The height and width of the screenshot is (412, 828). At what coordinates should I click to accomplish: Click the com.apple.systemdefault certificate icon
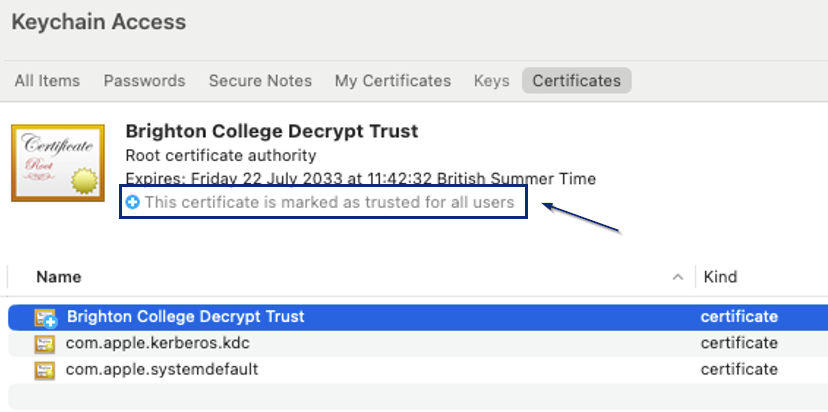(x=44, y=370)
